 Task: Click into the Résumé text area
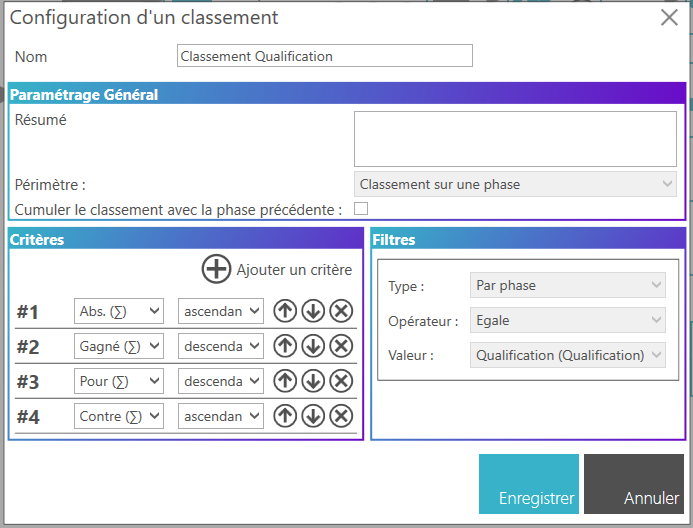(x=515, y=139)
